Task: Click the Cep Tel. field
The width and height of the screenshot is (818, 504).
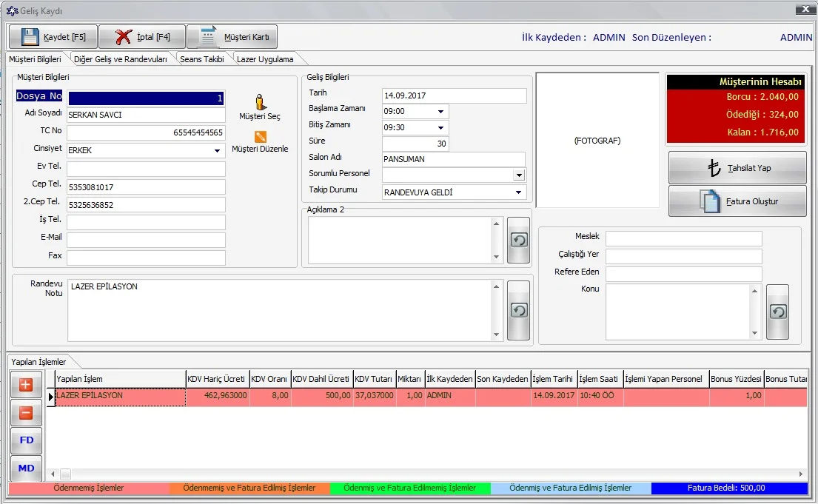Action: [146, 187]
